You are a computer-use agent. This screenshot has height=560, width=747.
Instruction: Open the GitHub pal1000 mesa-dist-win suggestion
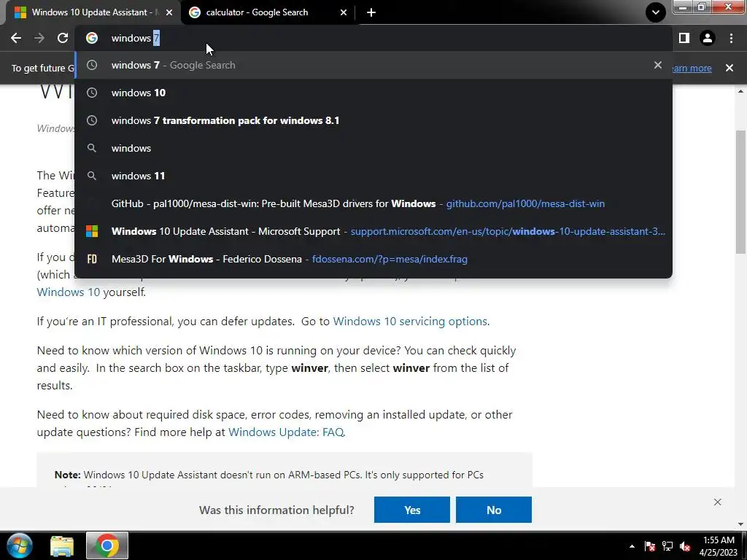(373, 203)
